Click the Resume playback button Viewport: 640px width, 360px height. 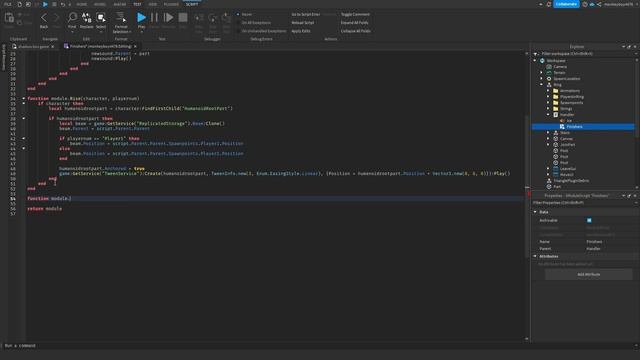(x=168, y=18)
